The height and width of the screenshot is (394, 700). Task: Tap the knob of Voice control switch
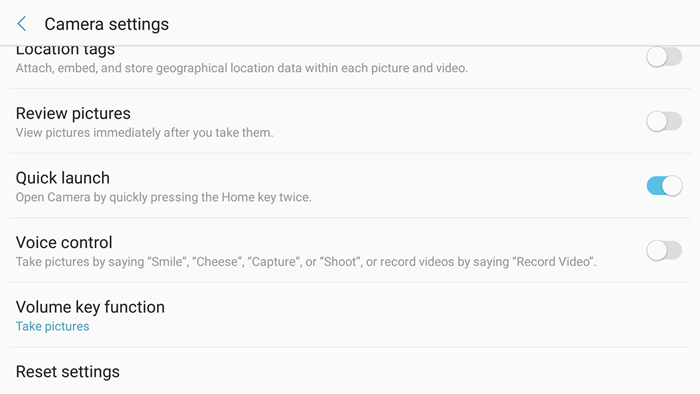click(657, 250)
